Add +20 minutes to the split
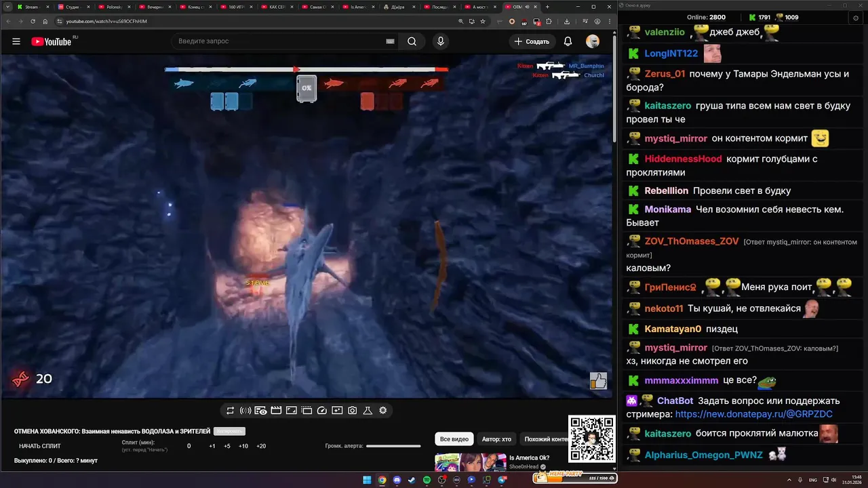868x488 pixels. [x=261, y=446]
